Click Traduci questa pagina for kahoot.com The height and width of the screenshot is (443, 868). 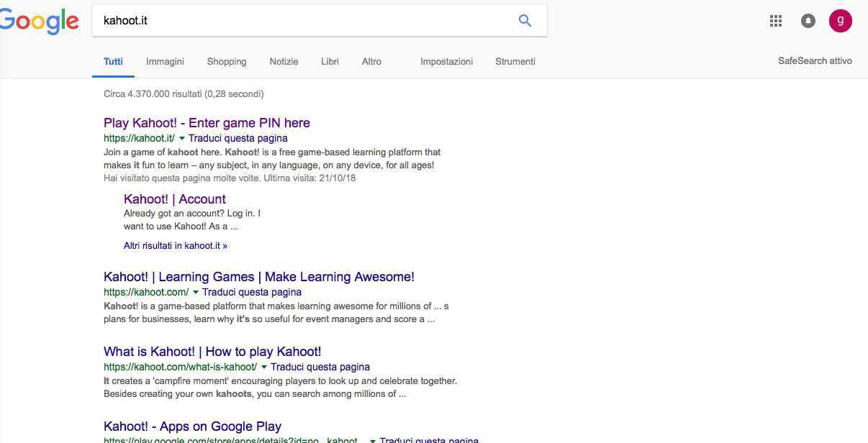tap(252, 293)
